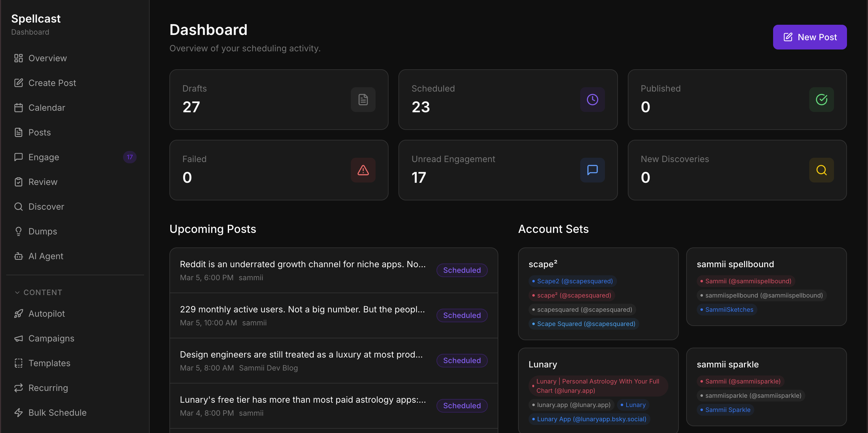The width and height of the screenshot is (868, 433).
Task: Click the Scheduled clock icon
Action: pos(592,100)
